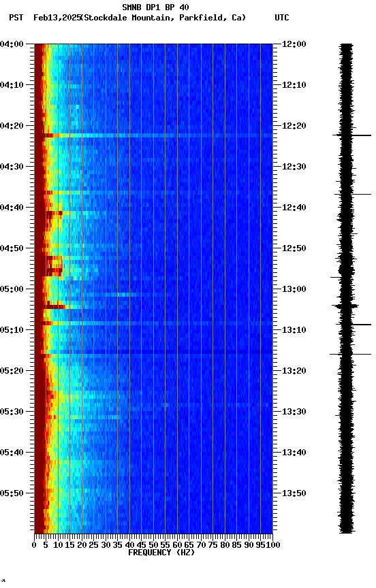Viewport: 376px width, 588px height.
Task: Click the seismogram spike near 13:15 UTC
Action: (351, 354)
